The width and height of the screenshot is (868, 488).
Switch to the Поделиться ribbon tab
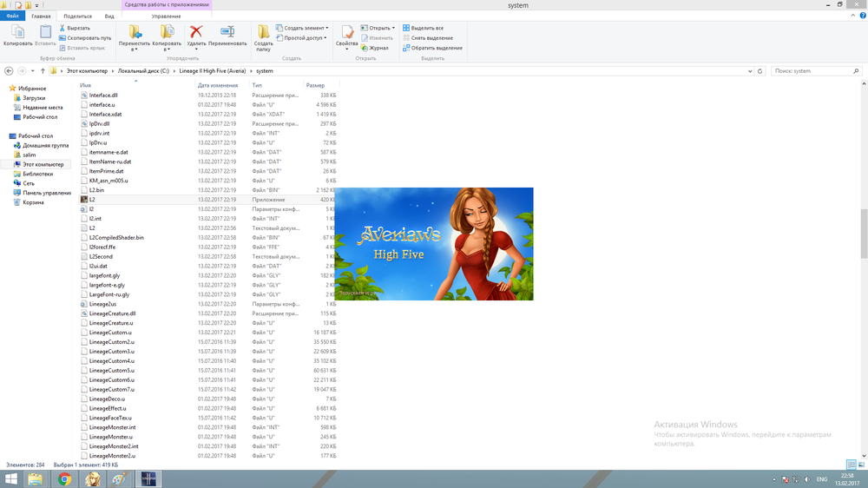[77, 16]
